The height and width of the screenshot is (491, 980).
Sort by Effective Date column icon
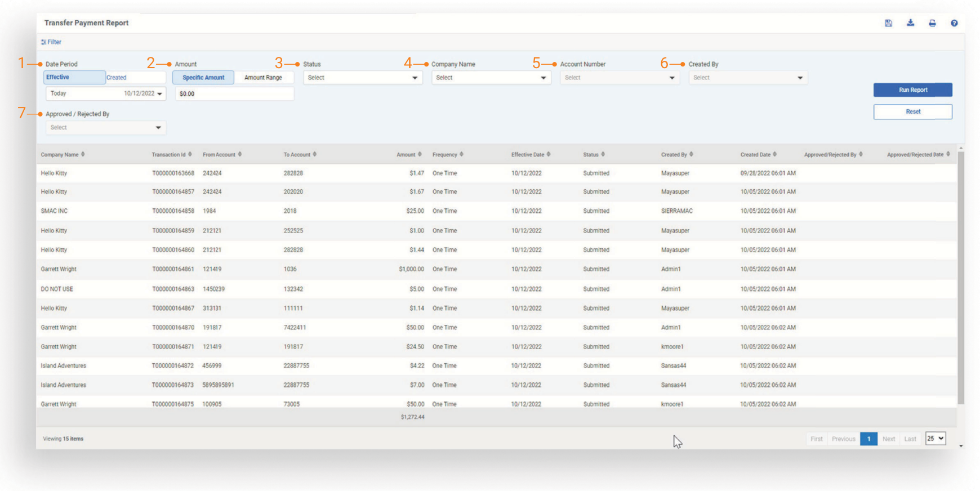[x=549, y=154]
